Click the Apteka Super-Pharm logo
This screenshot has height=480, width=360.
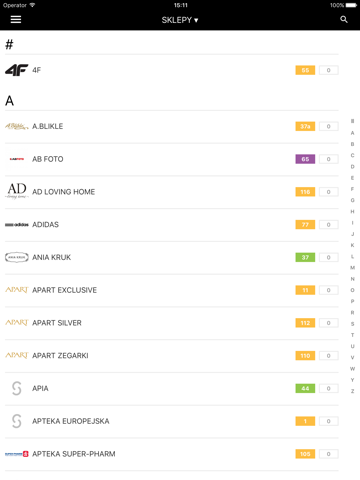coord(17,454)
